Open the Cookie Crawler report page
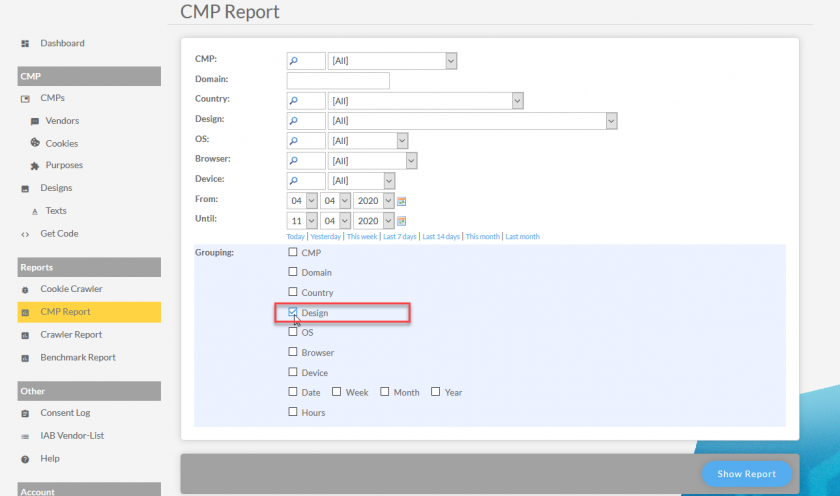Screen dimensions: 840x496 71,289
